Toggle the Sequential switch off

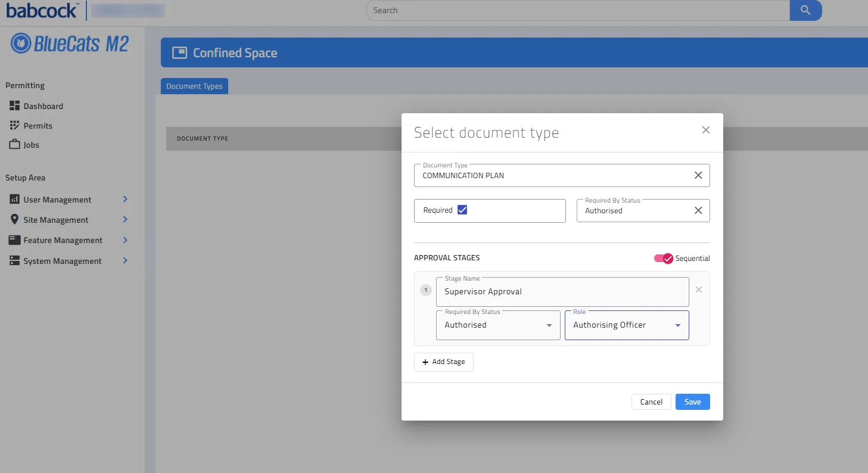(x=663, y=258)
